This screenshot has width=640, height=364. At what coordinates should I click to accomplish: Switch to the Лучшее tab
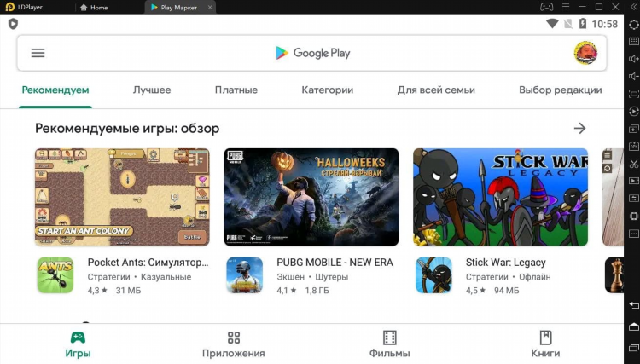pos(152,90)
